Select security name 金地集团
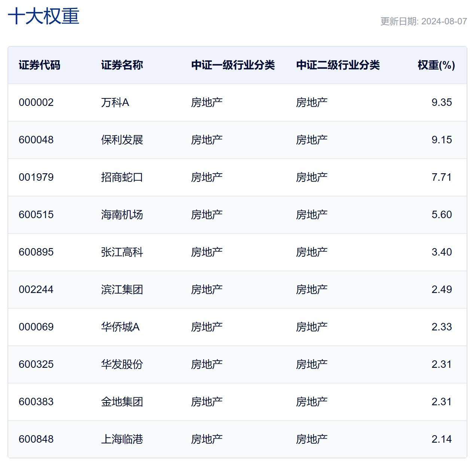This screenshot has height=461, width=476. 122,402
